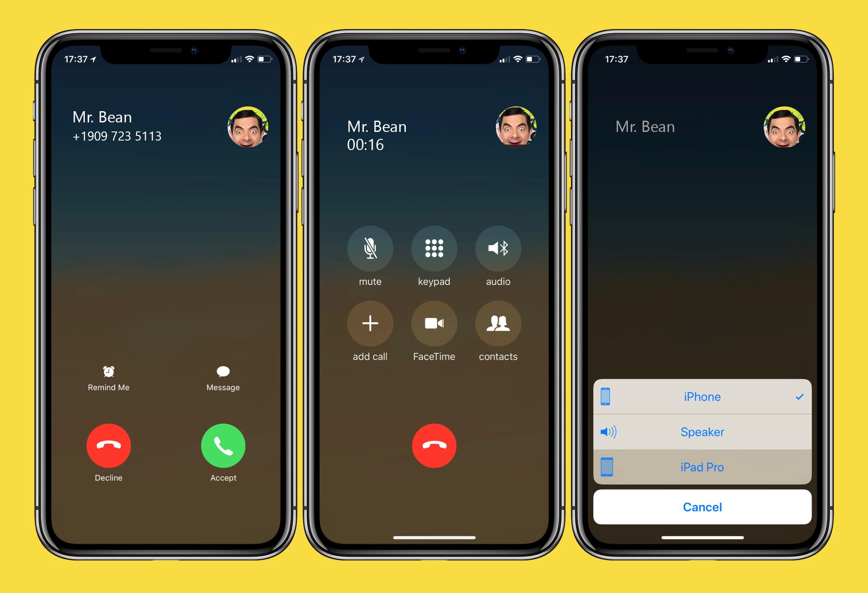868x593 pixels.
Task: Select iPhone as audio output
Action: [701, 397]
